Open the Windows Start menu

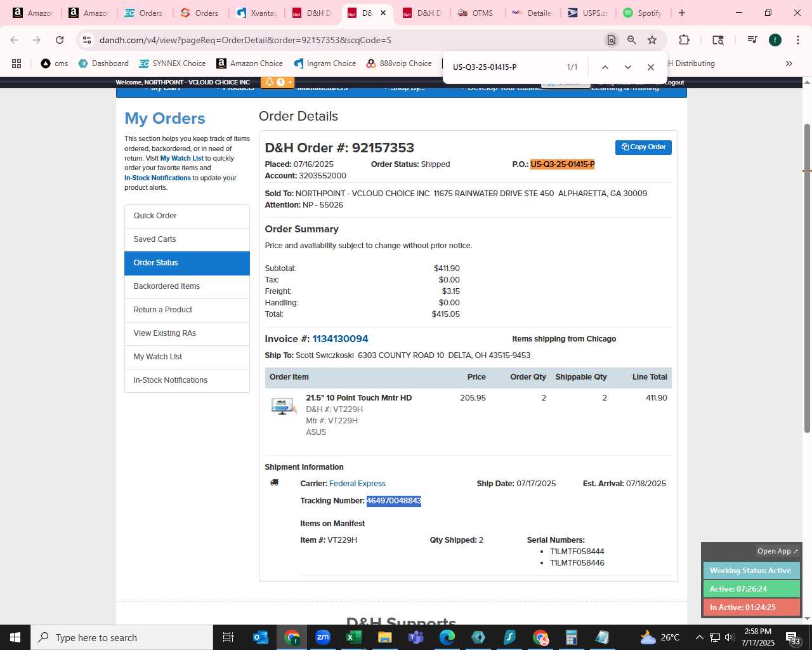coord(15,637)
